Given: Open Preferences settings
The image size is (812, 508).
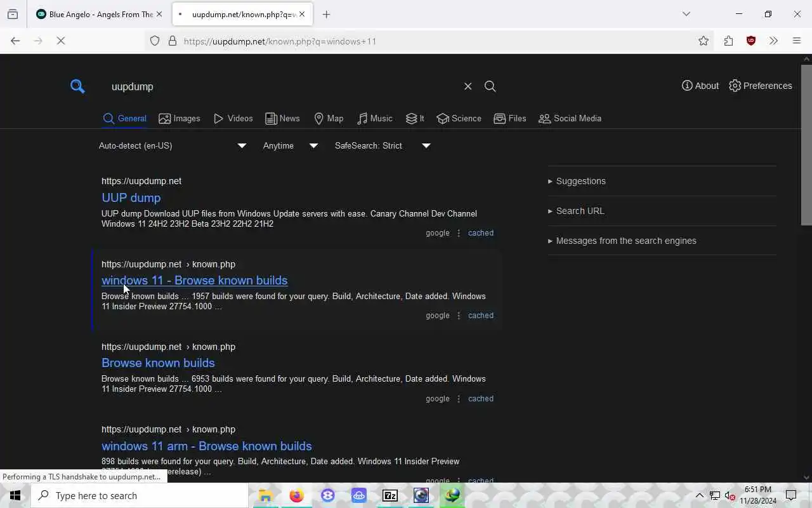Looking at the screenshot, I should (761, 86).
